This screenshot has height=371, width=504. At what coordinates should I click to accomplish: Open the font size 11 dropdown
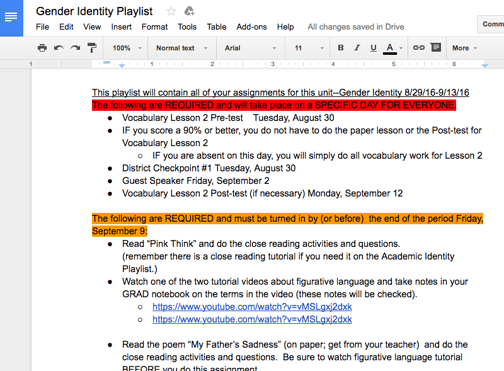pyautogui.click(x=309, y=48)
